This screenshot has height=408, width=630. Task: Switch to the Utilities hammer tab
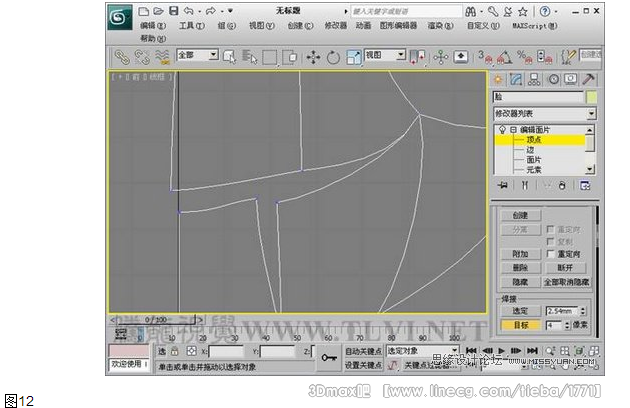click(588, 79)
